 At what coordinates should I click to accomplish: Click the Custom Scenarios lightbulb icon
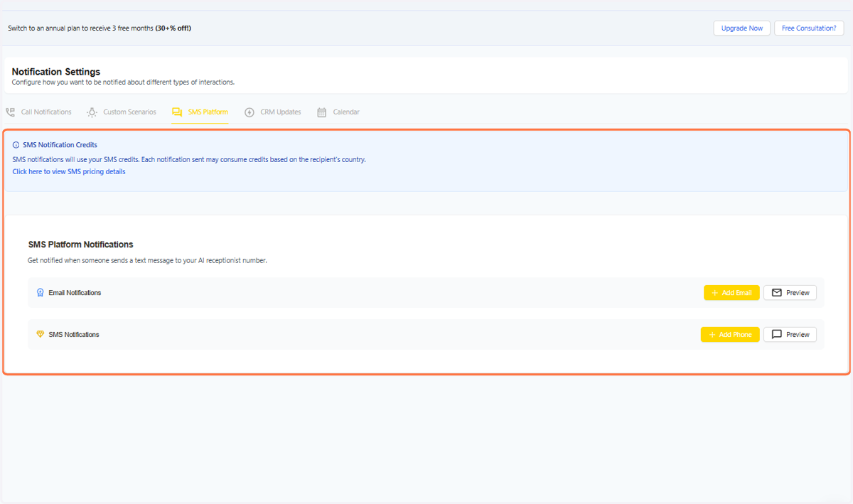point(92,112)
